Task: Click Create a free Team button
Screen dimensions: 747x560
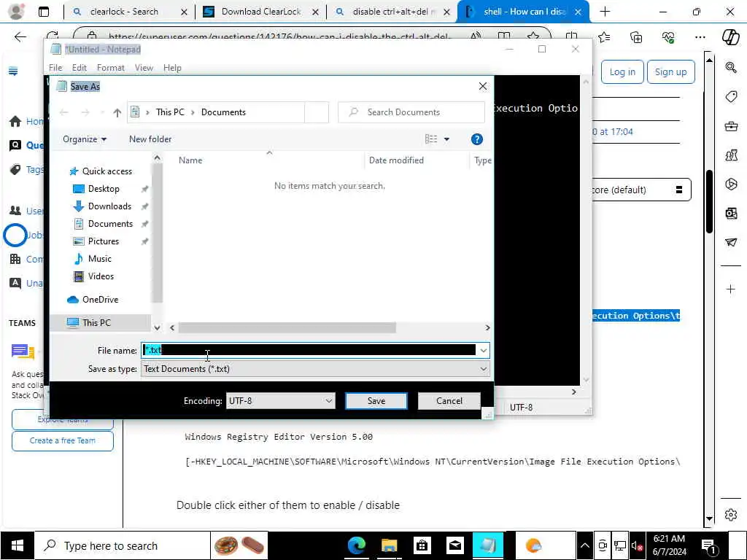Action: click(63, 440)
